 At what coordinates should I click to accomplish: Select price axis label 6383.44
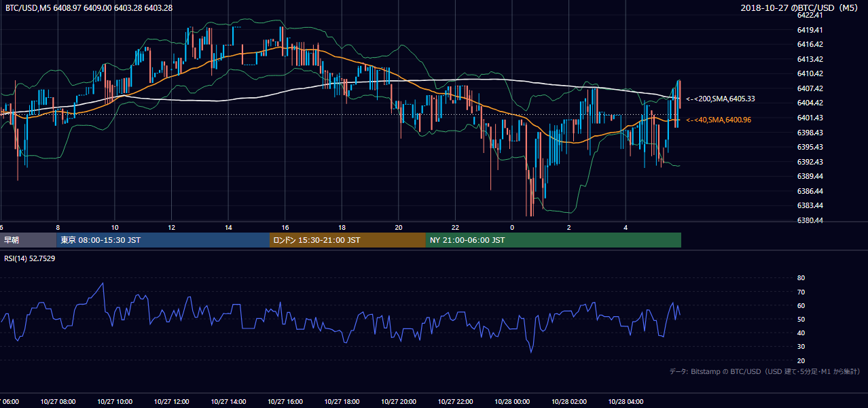tap(810, 205)
